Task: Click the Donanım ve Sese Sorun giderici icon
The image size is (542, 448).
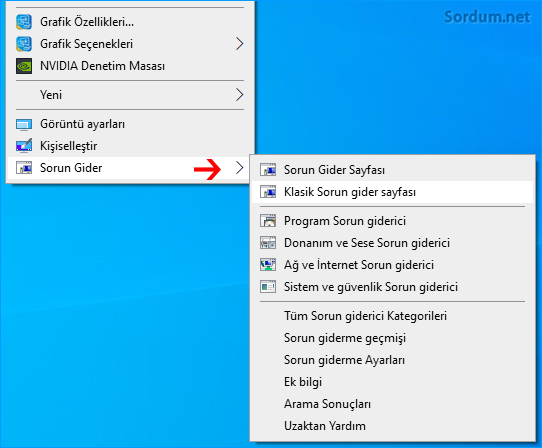Action: (268, 243)
